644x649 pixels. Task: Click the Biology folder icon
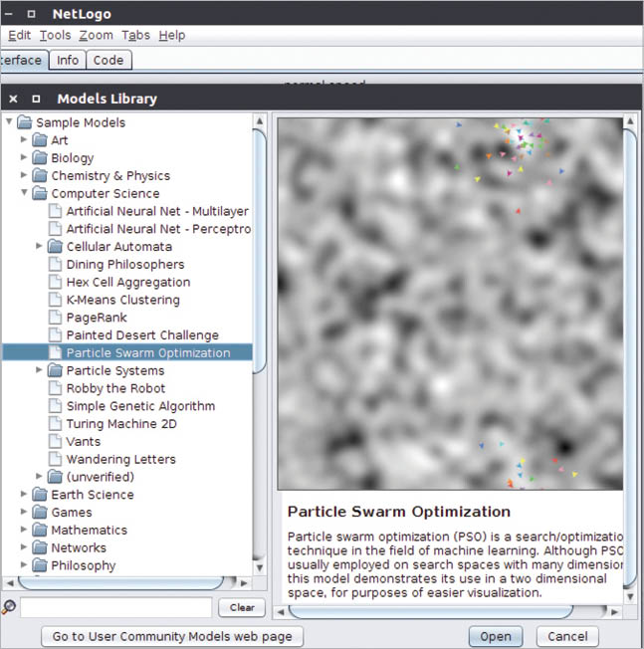point(40,158)
